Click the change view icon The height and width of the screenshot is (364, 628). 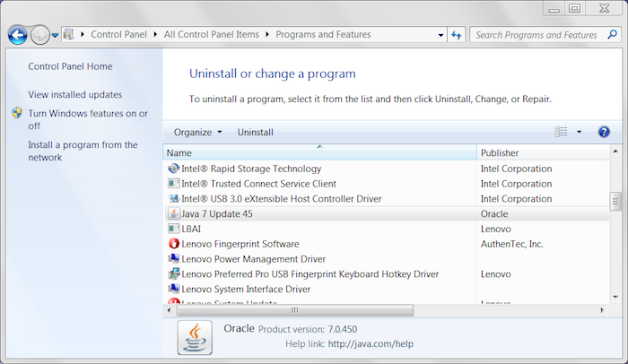point(561,132)
